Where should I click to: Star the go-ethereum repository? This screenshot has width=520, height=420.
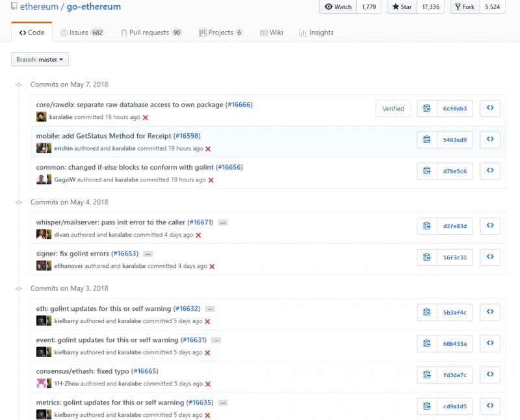click(402, 7)
